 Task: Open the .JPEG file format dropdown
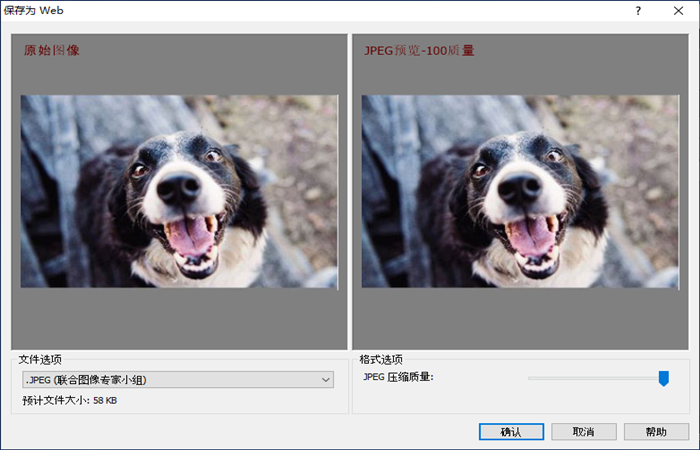[x=178, y=380]
